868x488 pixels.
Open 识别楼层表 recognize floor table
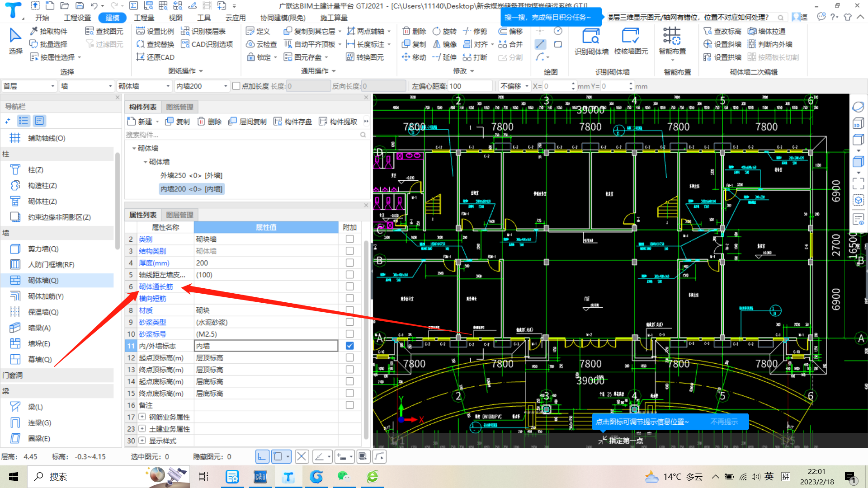pyautogui.click(x=203, y=31)
